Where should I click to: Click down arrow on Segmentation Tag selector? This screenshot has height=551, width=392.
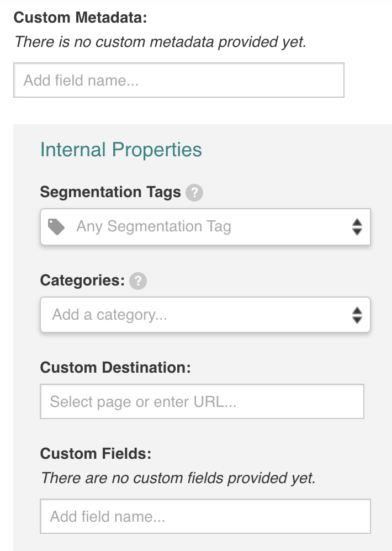pos(357,231)
